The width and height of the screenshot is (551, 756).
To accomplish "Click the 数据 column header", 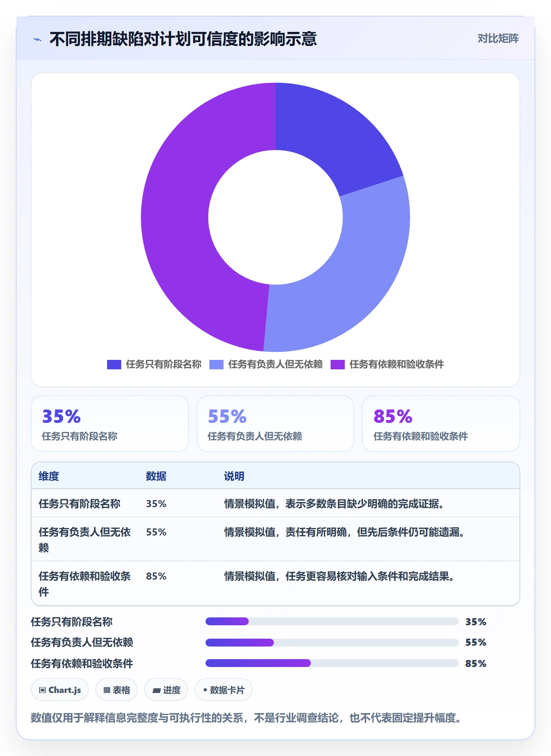I will 156,476.
